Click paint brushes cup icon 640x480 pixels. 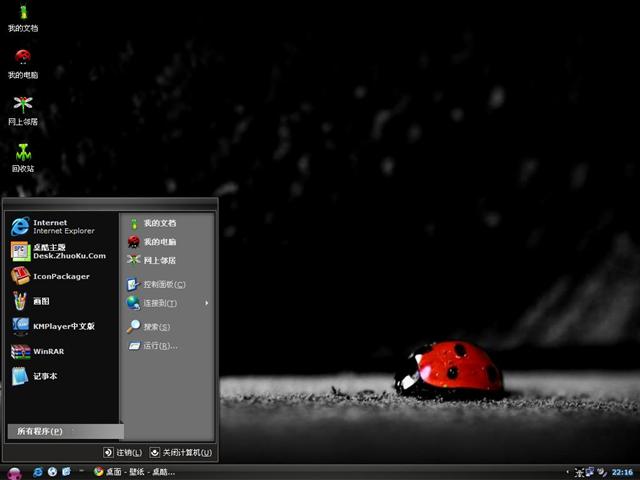(x=20, y=301)
